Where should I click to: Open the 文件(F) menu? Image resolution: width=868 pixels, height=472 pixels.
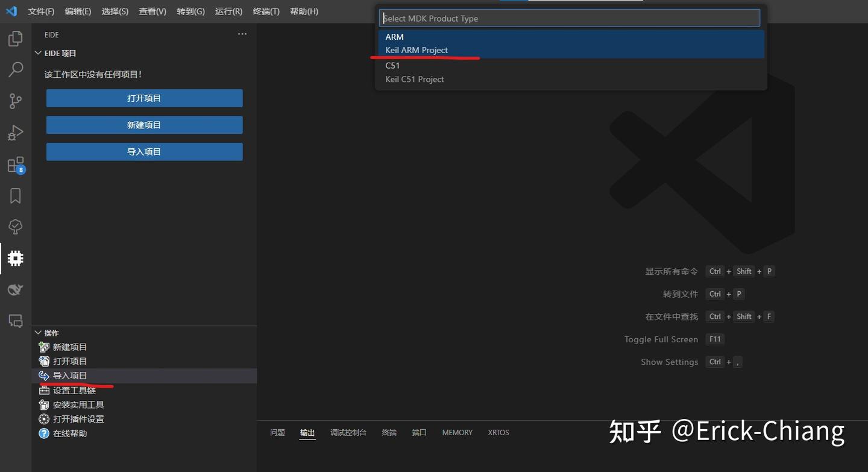(x=40, y=11)
